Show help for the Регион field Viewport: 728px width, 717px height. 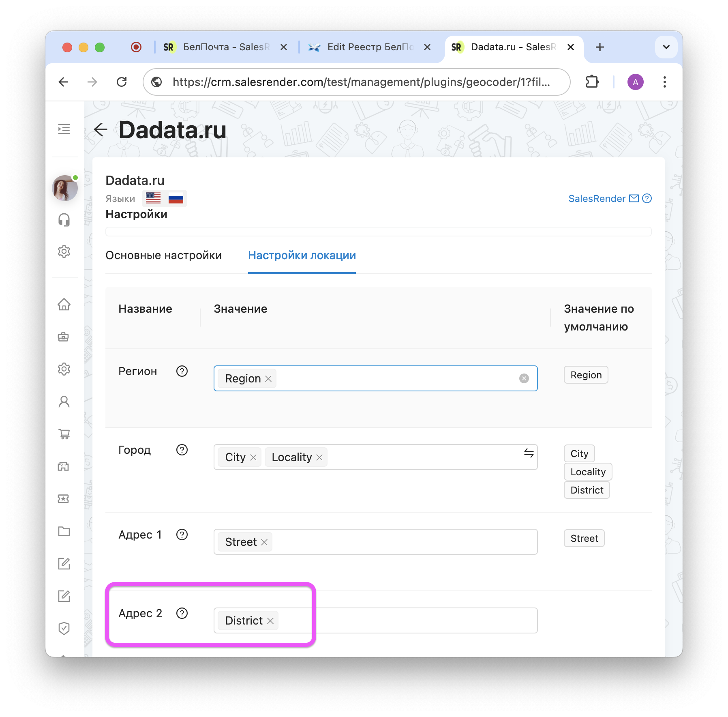point(182,371)
